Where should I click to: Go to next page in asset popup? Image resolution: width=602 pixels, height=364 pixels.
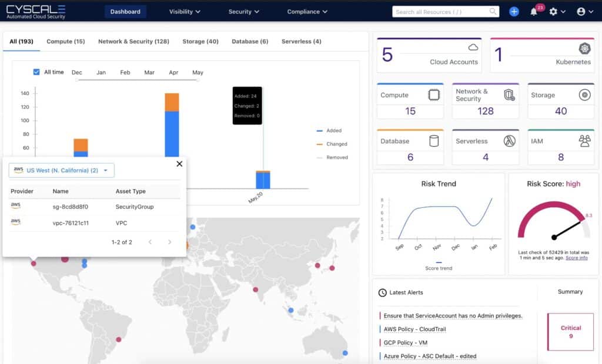point(169,242)
